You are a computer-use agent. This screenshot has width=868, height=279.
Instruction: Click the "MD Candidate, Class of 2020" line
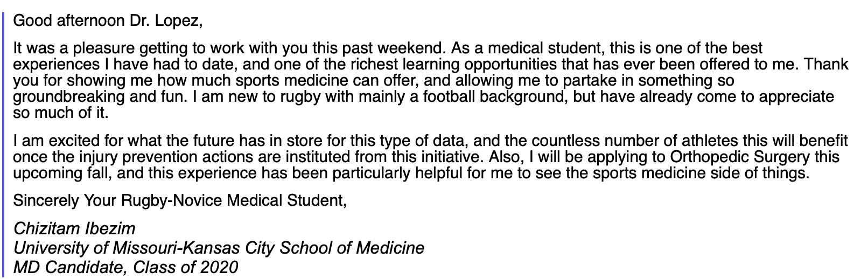125,267
